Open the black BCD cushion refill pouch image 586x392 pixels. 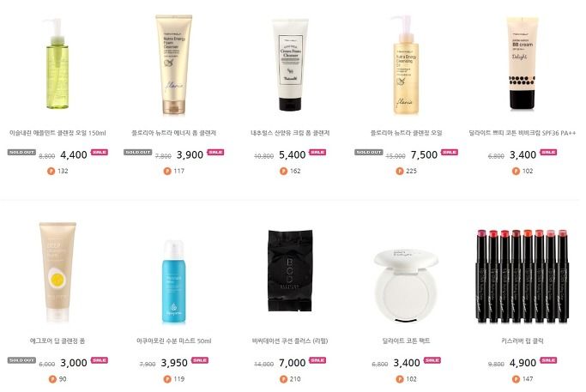(290, 270)
